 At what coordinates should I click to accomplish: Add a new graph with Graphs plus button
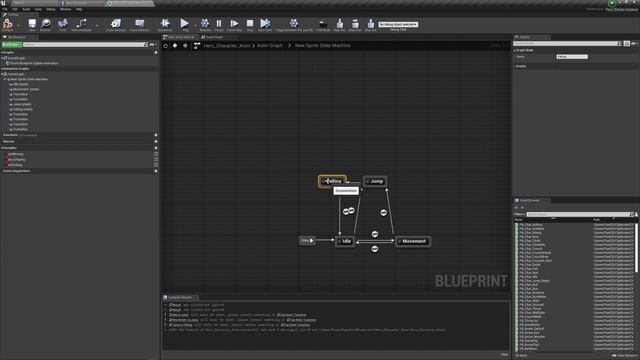click(156, 53)
